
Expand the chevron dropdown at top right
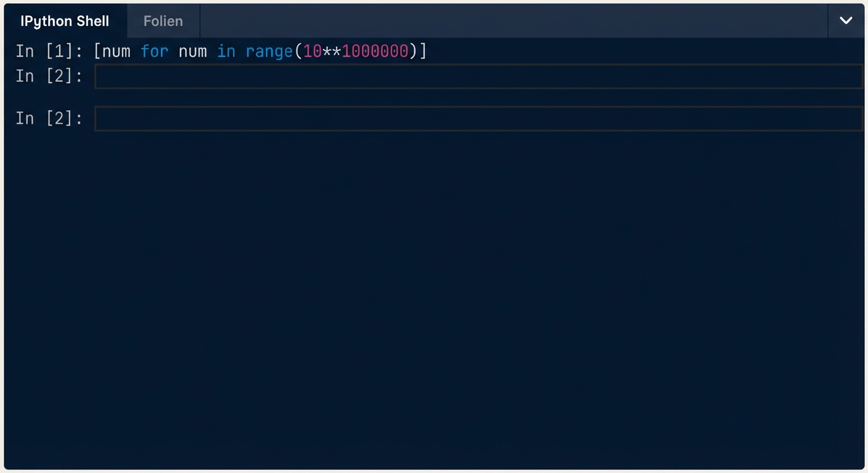tap(846, 20)
